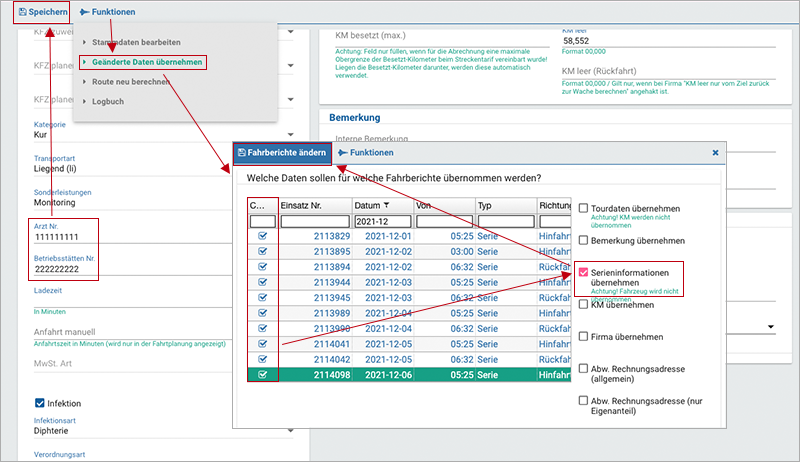Screen dimensions: 800x462
Task: Click the Datum column filter icon
Action: pyautogui.click(x=388, y=205)
